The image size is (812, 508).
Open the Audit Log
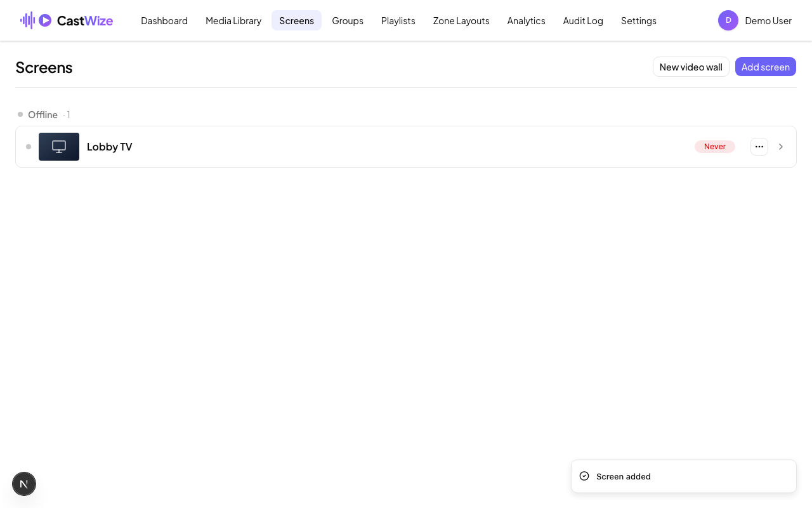pos(583,20)
